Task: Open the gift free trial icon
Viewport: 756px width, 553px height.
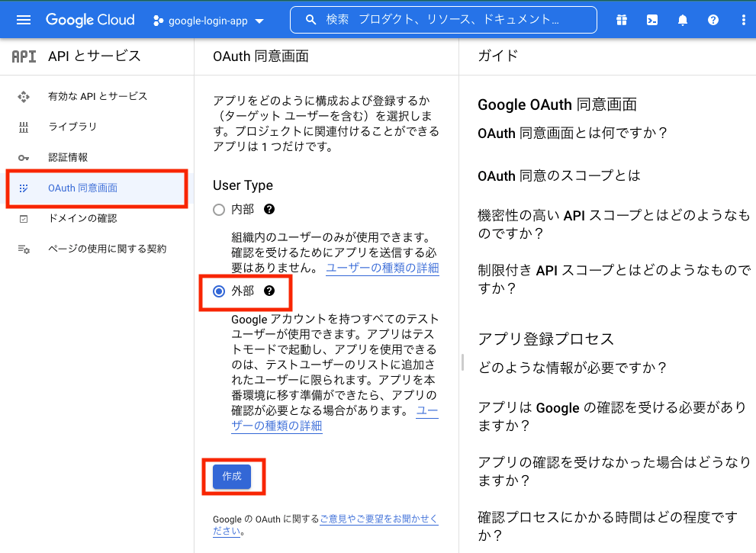Action: pos(622,20)
